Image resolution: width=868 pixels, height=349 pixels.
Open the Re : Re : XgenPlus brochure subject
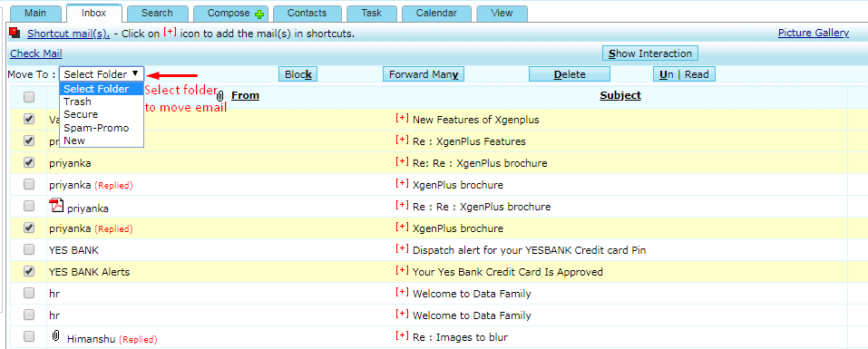tap(482, 207)
